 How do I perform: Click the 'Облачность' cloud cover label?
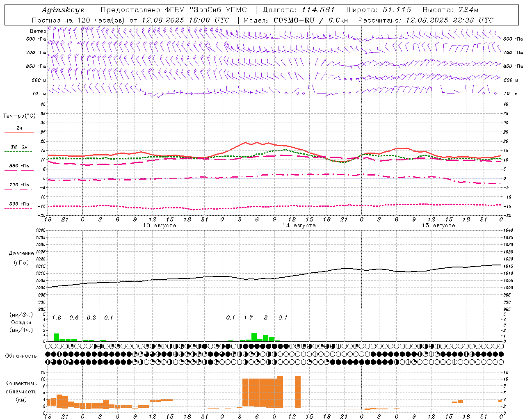[x=21, y=356]
